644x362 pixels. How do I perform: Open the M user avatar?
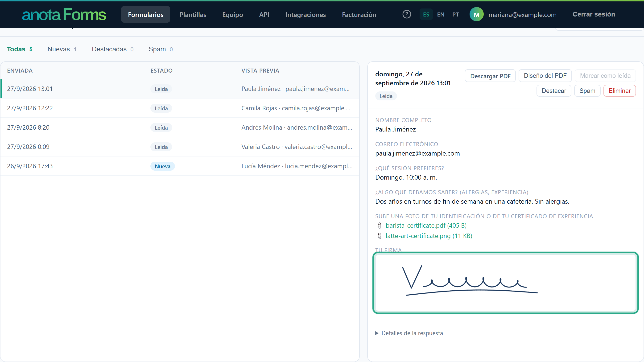[x=476, y=14]
